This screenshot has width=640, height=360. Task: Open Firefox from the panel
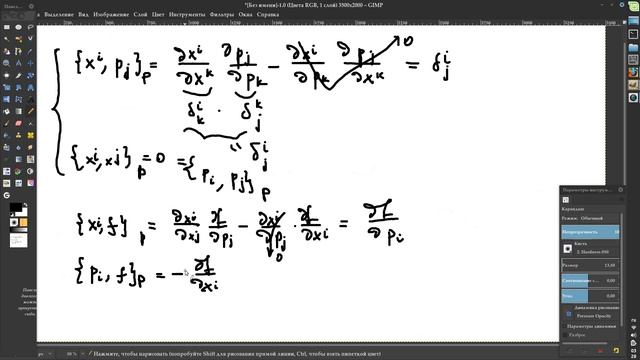[633, 72]
